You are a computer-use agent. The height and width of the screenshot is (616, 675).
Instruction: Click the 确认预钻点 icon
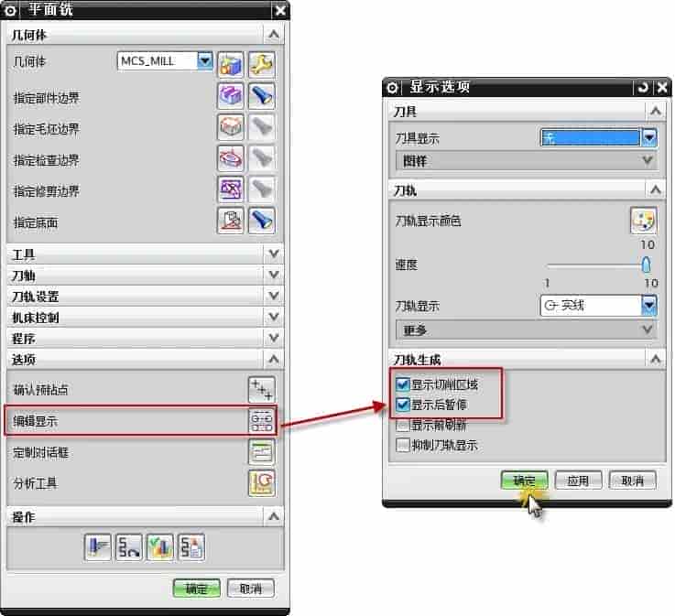tap(262, 390)
